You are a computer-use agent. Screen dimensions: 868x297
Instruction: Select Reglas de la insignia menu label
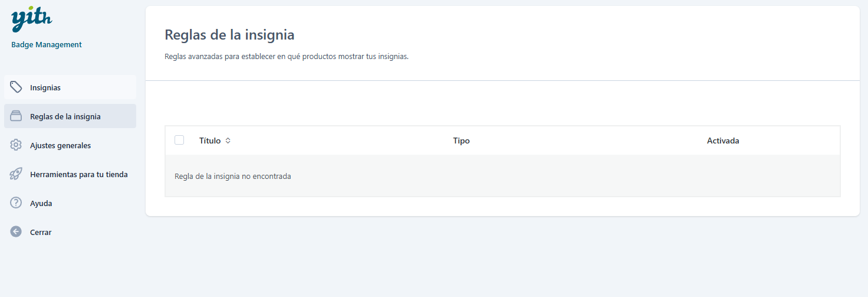tap(65, 117)
